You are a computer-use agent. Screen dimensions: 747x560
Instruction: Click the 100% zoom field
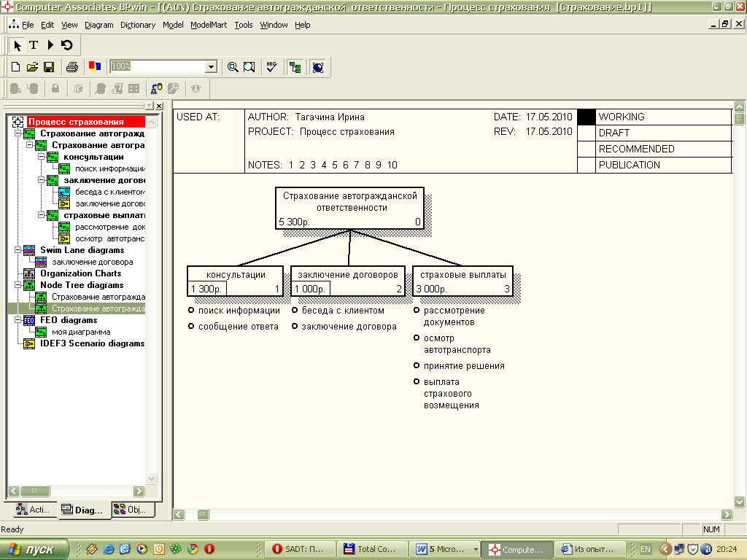[158, 66]
